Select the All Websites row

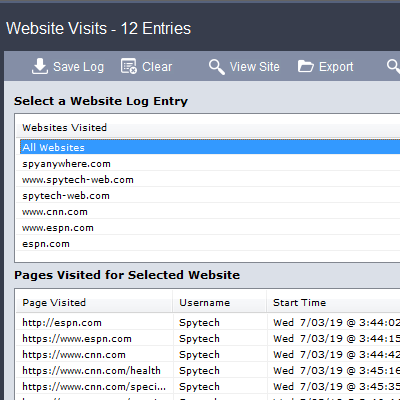click(x=210, y=147)
